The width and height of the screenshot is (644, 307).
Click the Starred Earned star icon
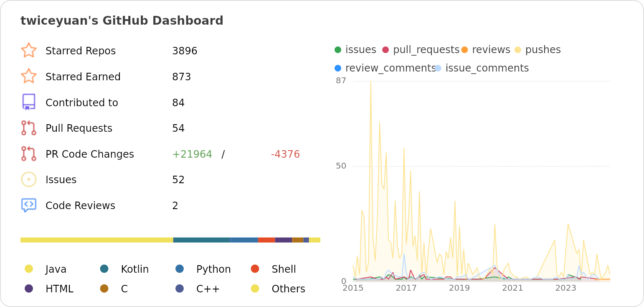(29, 76)
